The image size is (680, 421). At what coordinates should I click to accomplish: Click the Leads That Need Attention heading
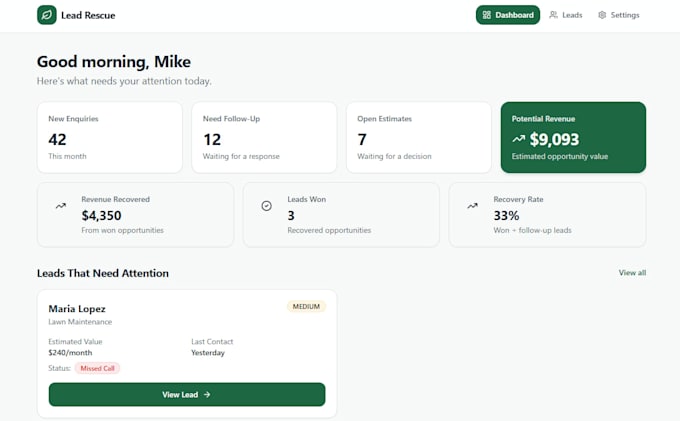pos(103,273)
